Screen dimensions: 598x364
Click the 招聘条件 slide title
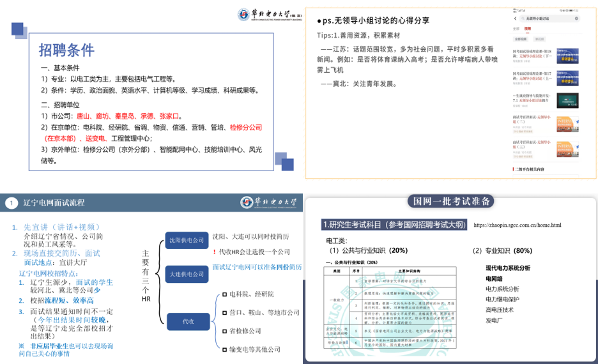[66, 50]
